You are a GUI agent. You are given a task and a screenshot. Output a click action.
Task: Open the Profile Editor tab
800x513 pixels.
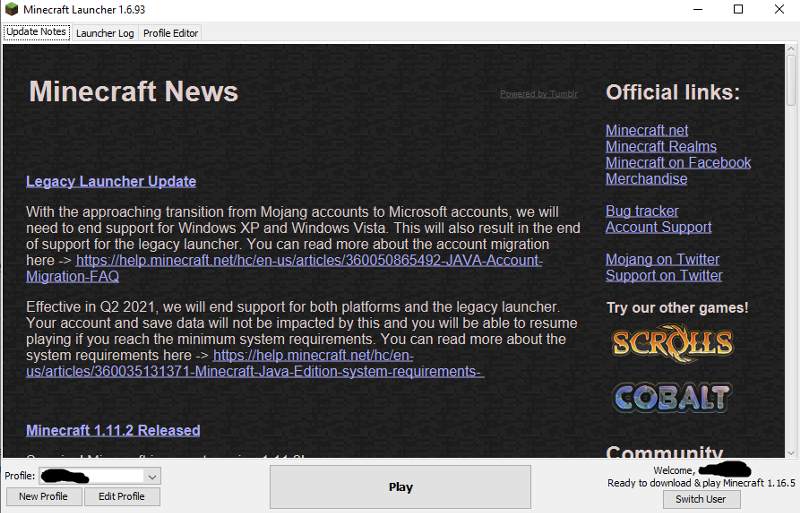tap(170, 33)
